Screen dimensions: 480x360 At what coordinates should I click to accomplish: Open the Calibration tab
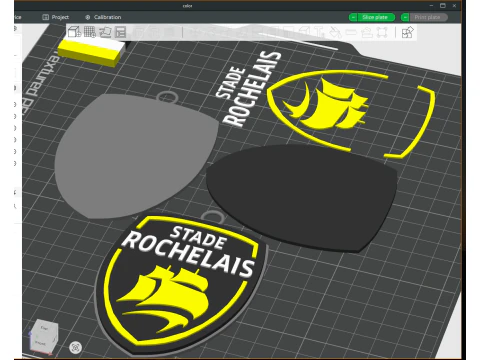103,17
